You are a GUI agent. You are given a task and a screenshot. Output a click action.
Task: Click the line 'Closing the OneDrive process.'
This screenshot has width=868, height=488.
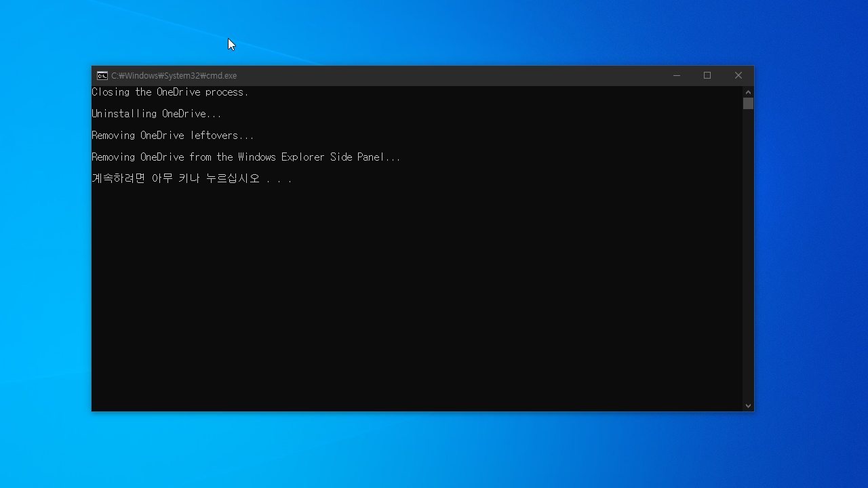[x=170, y=92]
